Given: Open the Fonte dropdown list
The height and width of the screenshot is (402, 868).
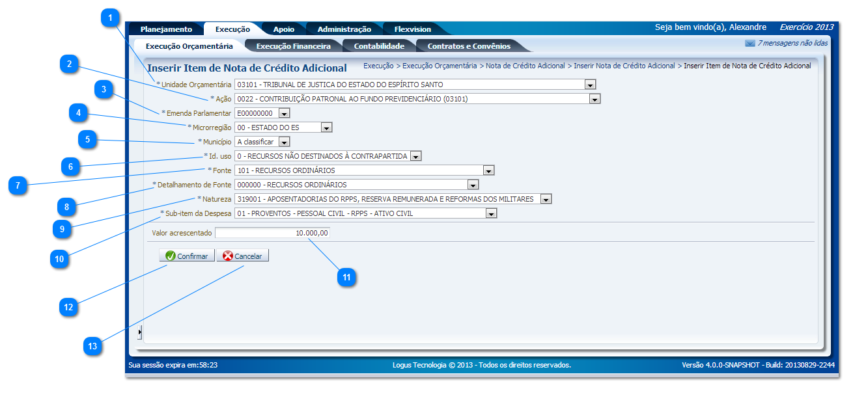Looking at the screenshot, I should coord(489,170).
